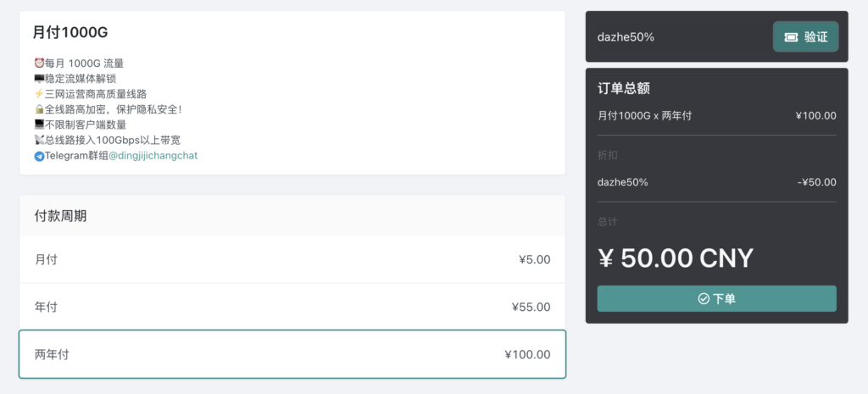
Task: Click the lock emoji beside 全线路高加密
Action: coord(39,109)
